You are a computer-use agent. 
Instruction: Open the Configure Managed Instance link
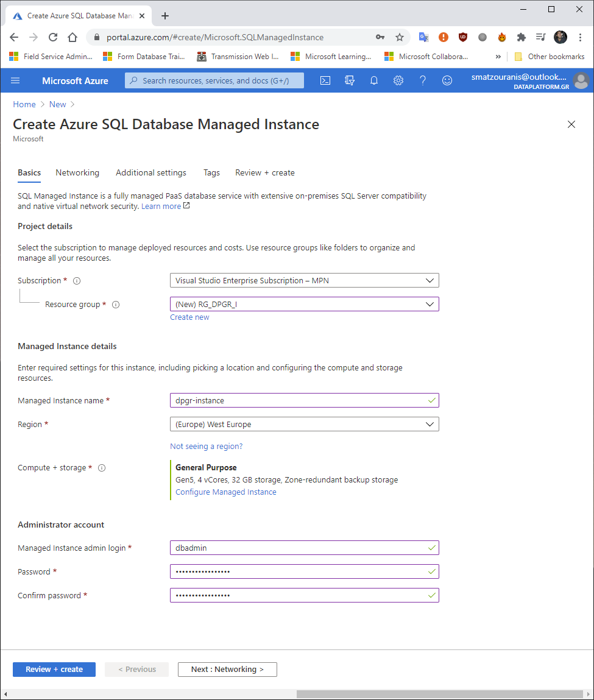225,492
